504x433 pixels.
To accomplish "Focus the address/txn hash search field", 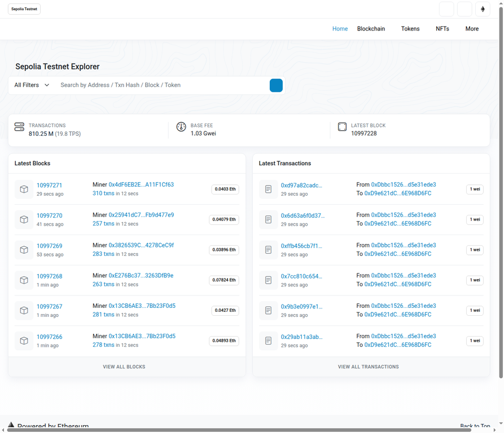I will [x=163, y=85].
